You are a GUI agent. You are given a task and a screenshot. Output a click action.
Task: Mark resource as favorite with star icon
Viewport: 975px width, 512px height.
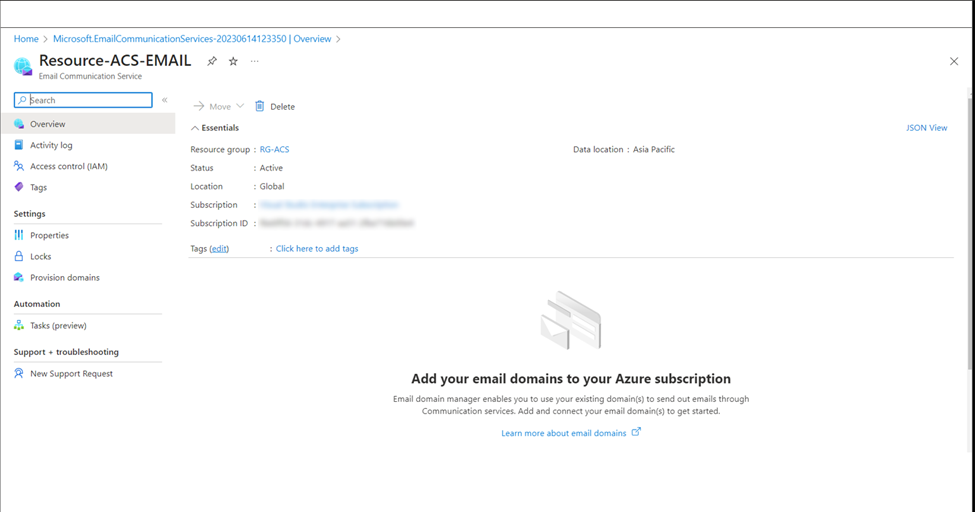tap(233, 61)
